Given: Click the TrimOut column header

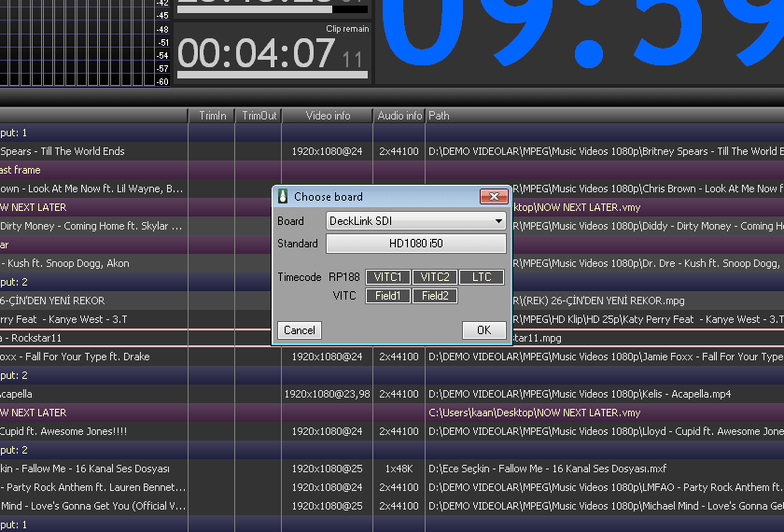Looking at the screenshot, I should coord(259,116).
